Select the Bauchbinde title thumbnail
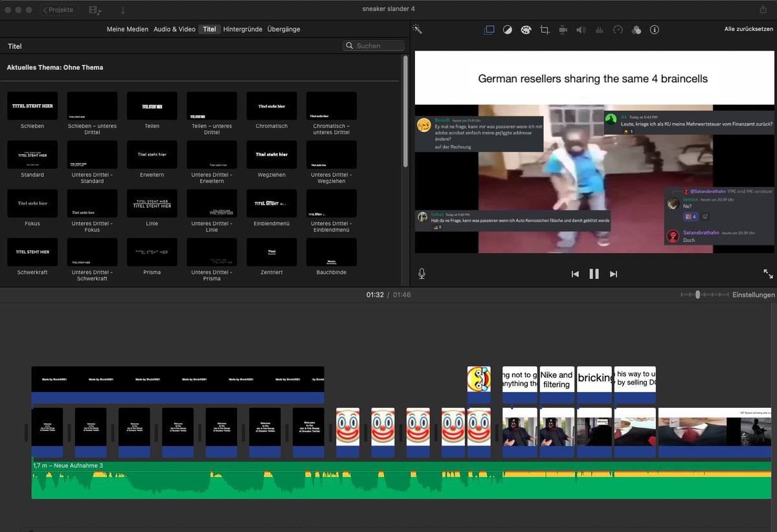This screenshot has height=532, width=777. pos(332,252)
